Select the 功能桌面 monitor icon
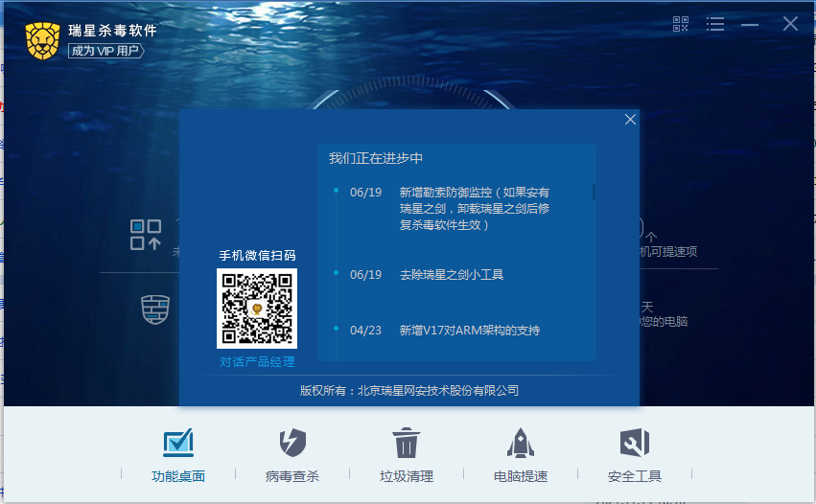The image size is (816, 504). coord(178,443)
